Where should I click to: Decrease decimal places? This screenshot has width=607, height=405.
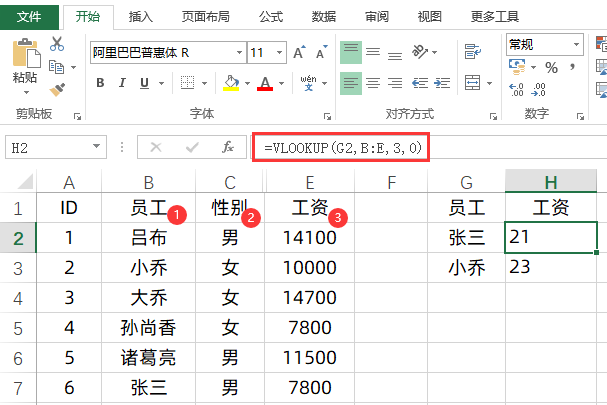[539, 89]
